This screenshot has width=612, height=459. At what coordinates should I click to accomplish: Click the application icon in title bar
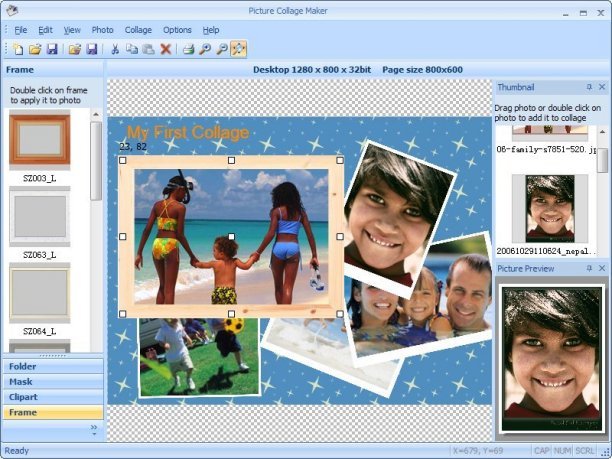[x=12, y=10]
